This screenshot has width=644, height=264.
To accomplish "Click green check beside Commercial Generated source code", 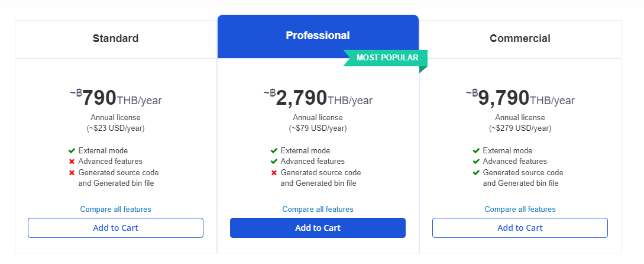I will click(476, 173).
